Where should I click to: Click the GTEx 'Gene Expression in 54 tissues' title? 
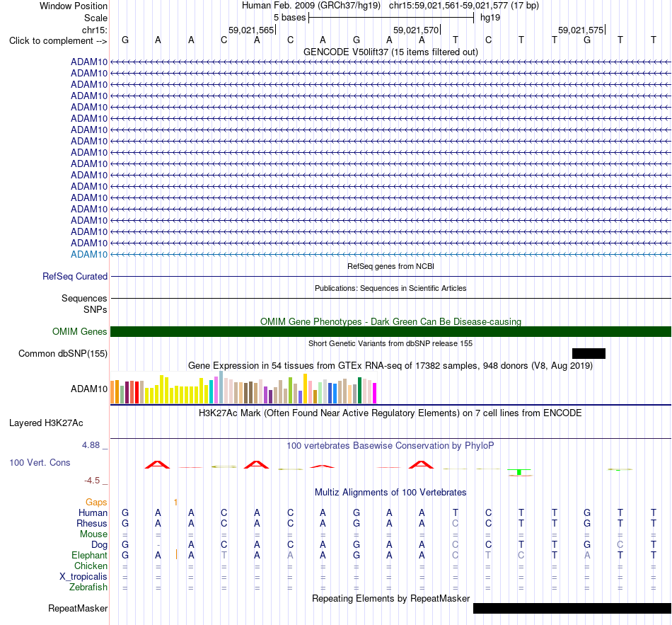(390, 365)
